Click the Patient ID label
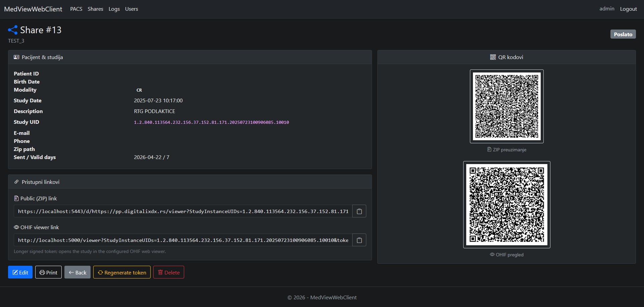Image resolution: width=644 pixels, height=307 pixels. tap(26, 73)
